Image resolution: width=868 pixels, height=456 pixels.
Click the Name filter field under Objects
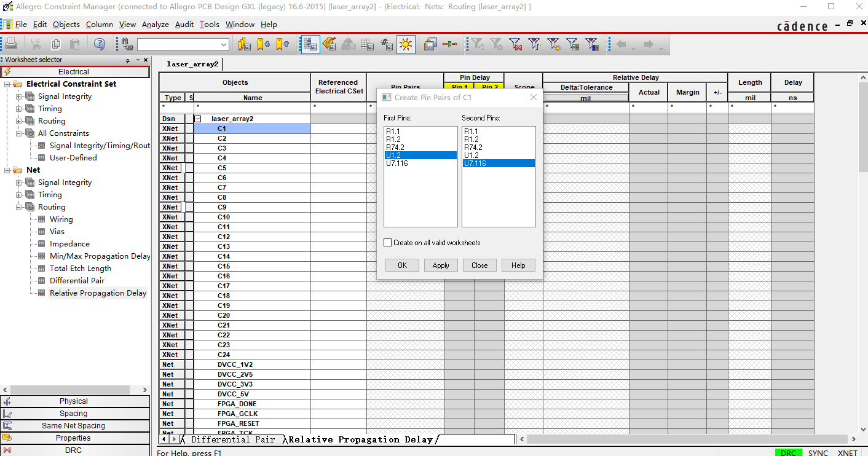click(252, 108)
